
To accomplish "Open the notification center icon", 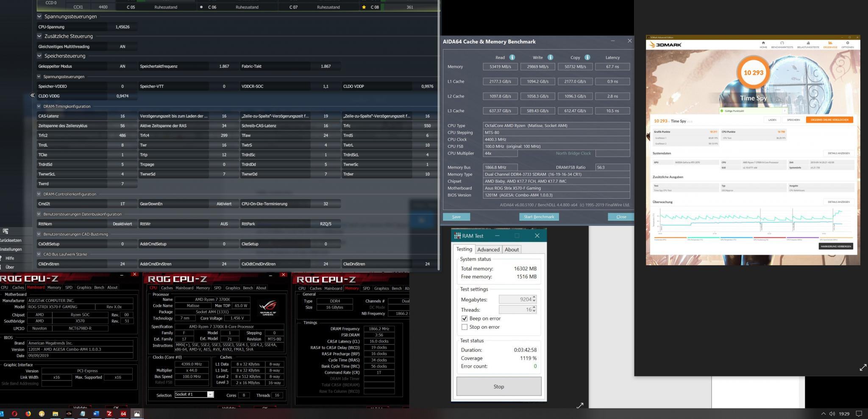I will coord(859,413).
